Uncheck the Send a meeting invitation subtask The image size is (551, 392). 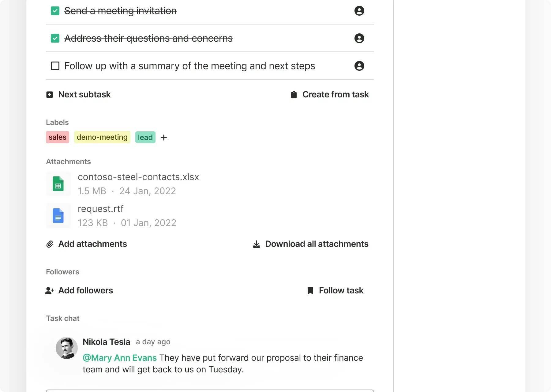tap(55, 11)
